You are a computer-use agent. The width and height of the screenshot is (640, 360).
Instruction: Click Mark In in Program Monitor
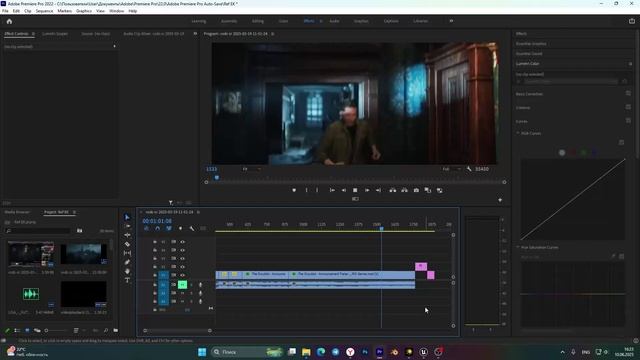click(307, 190)
